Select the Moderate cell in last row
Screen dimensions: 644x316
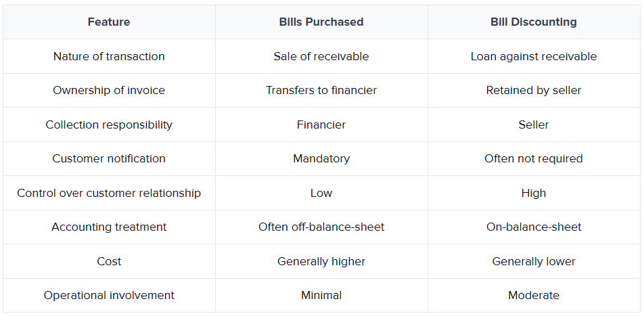(534, 296)
